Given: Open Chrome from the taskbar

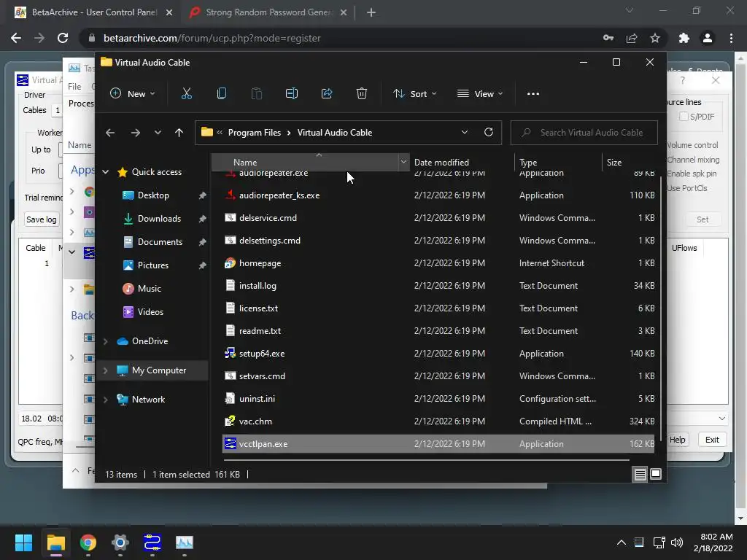Looking at the screenshot, I should pyautogui.click(x=88, y=542).
